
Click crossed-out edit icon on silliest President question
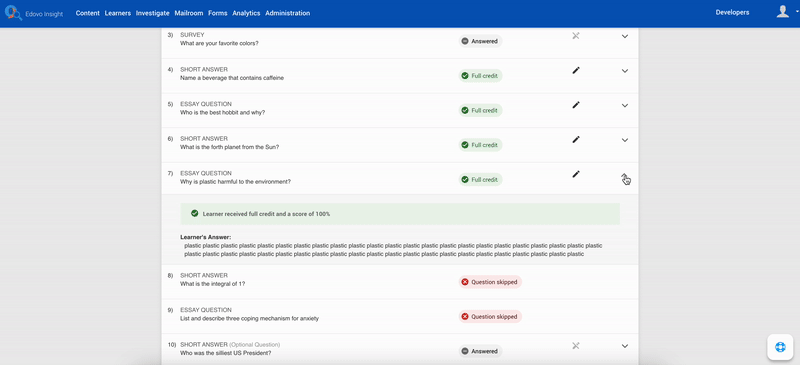(576, 346)
